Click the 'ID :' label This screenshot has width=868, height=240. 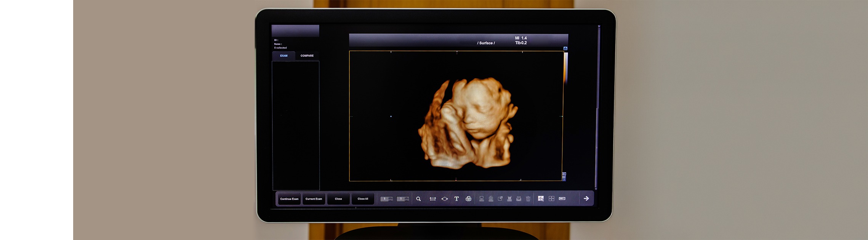tap(276, 40)
